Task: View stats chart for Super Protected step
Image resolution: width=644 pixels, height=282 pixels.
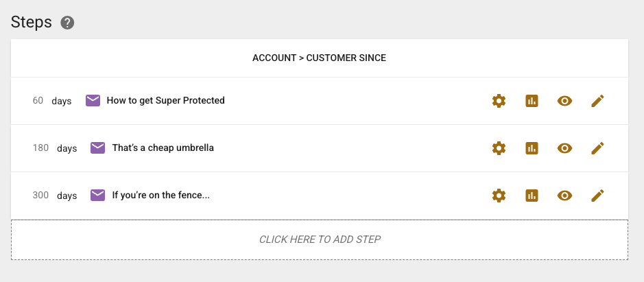Action: click(532, 101)
